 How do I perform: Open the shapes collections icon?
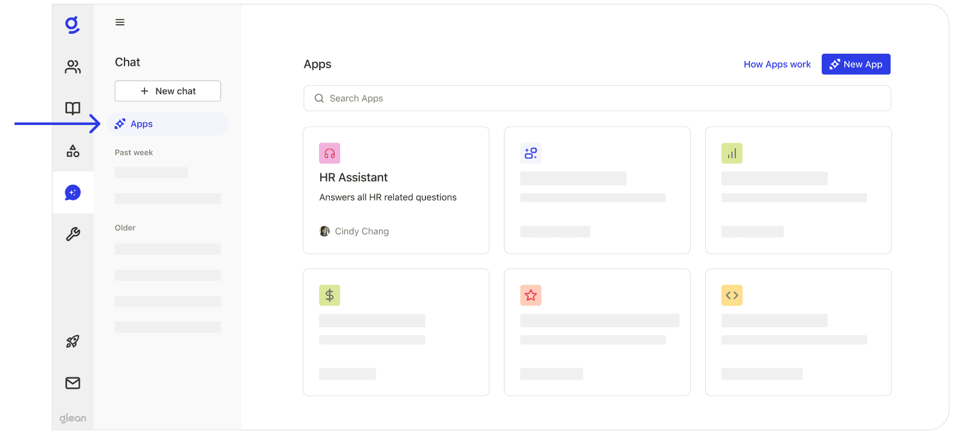click(73, 151)
